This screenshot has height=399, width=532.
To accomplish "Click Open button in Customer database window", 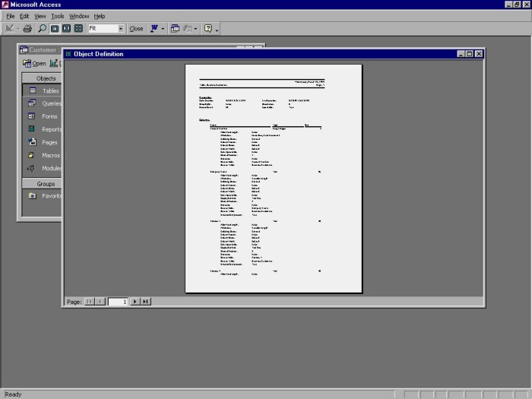I will click(34, 63).
